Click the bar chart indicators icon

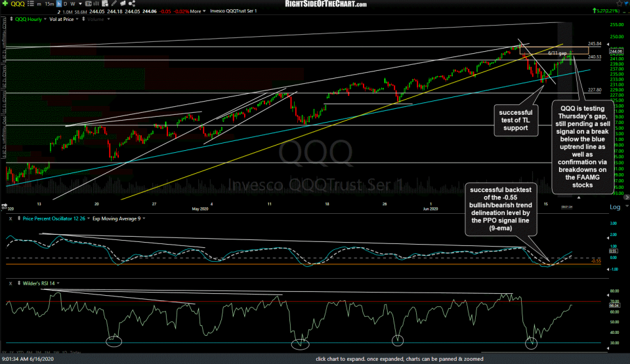click(96, 4)
